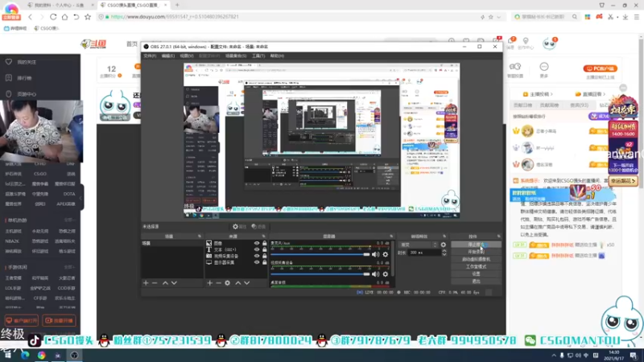Switch to OBS in the taskbar

pos(74,356)
